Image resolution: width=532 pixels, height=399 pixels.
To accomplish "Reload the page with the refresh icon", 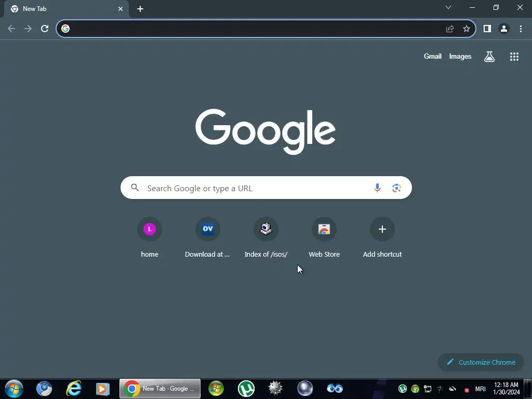I will coord(45,29).
